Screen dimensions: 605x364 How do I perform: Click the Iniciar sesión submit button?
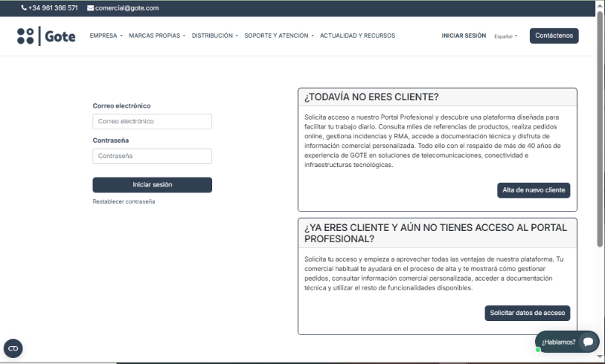tap(152, 185)
